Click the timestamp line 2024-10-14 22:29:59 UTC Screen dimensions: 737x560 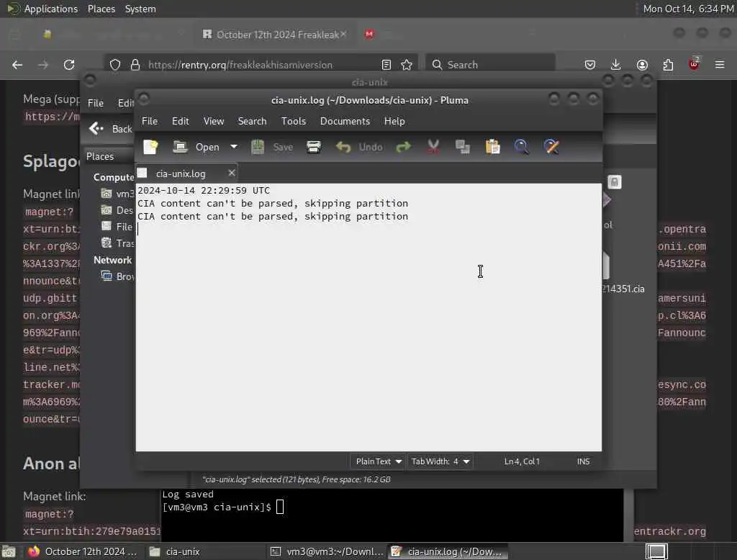(x=204, y=191)
